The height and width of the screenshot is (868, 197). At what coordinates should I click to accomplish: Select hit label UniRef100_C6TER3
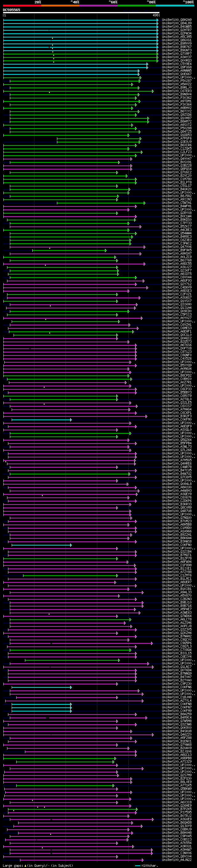(177, 91)
